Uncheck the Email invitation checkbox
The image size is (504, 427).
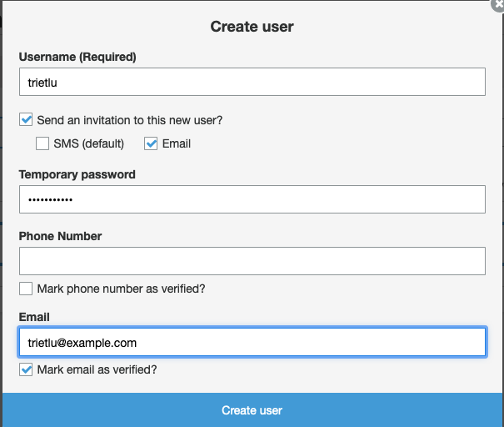point(151,143)
